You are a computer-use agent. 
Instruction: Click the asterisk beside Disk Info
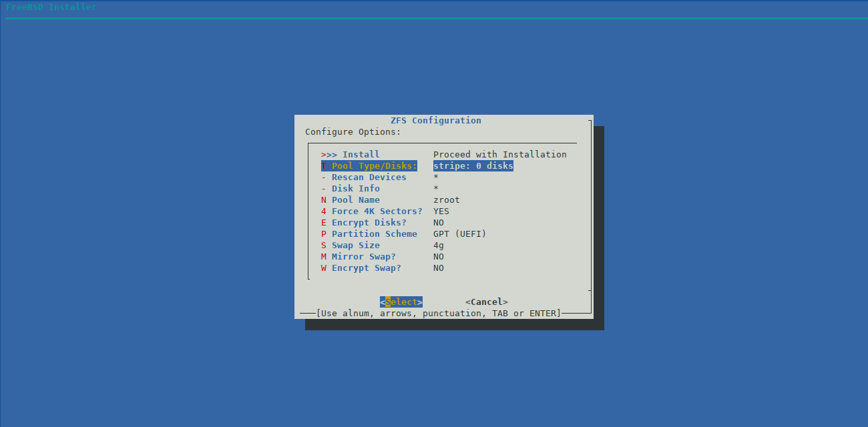coord(436,188)
